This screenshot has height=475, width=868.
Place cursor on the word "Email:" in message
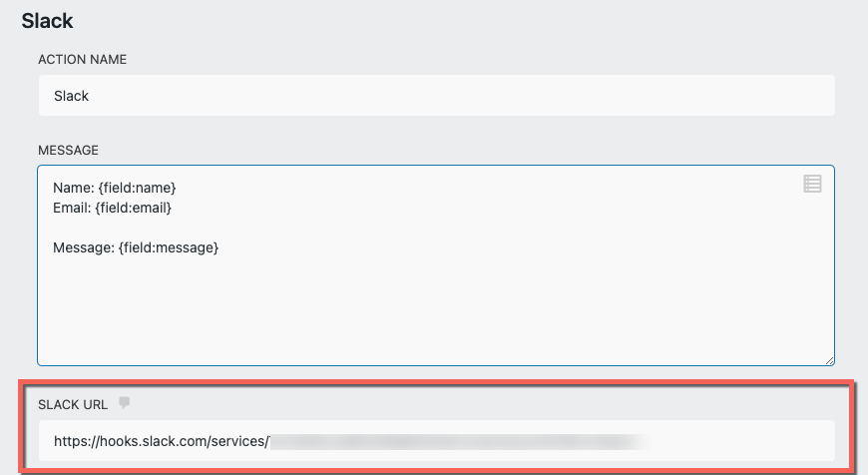(x=73, y=208)
